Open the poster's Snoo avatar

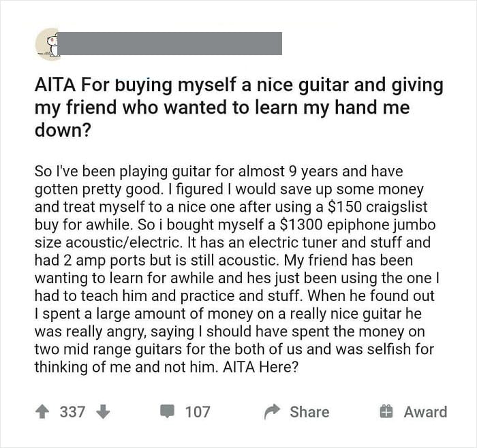pyautogui.click(x=48, y=44)
